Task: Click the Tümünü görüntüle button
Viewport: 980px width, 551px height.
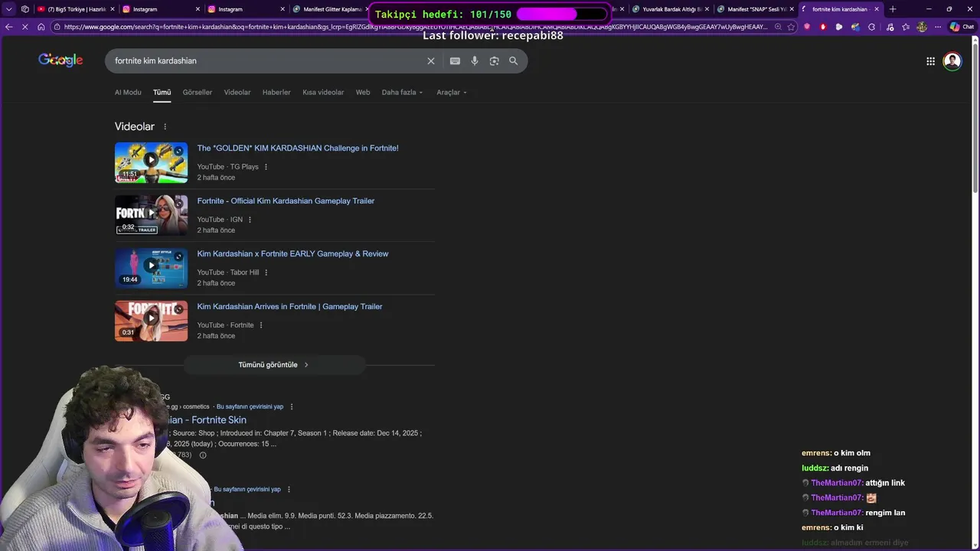Action: click(x=273, y=365)
